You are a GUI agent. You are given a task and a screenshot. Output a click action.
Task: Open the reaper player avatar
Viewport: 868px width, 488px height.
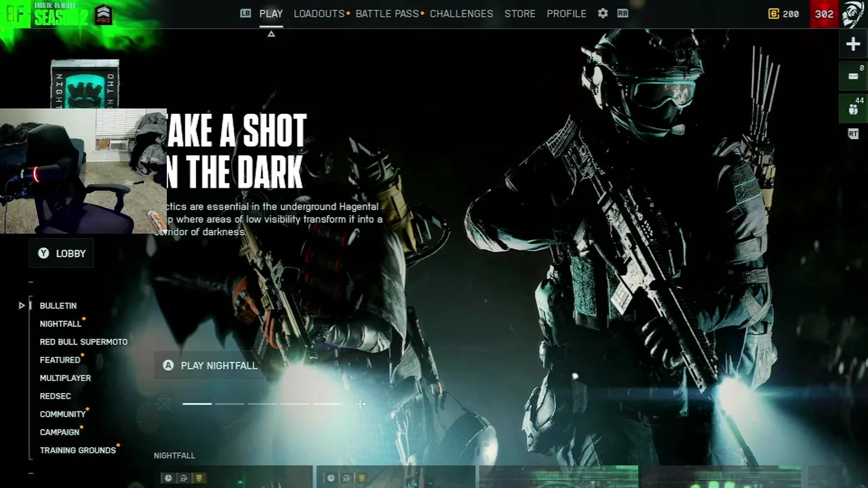pyautogui.click(x=854, y=14)
